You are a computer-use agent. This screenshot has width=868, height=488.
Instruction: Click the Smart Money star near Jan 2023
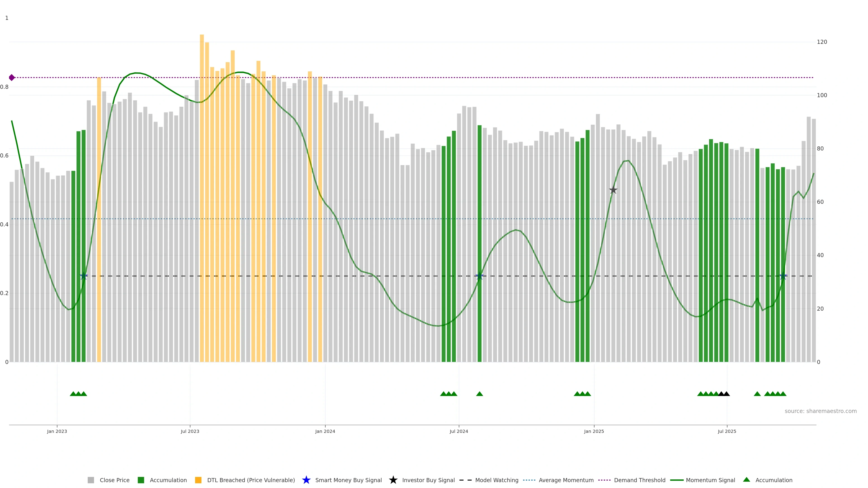tap(84, 276)
